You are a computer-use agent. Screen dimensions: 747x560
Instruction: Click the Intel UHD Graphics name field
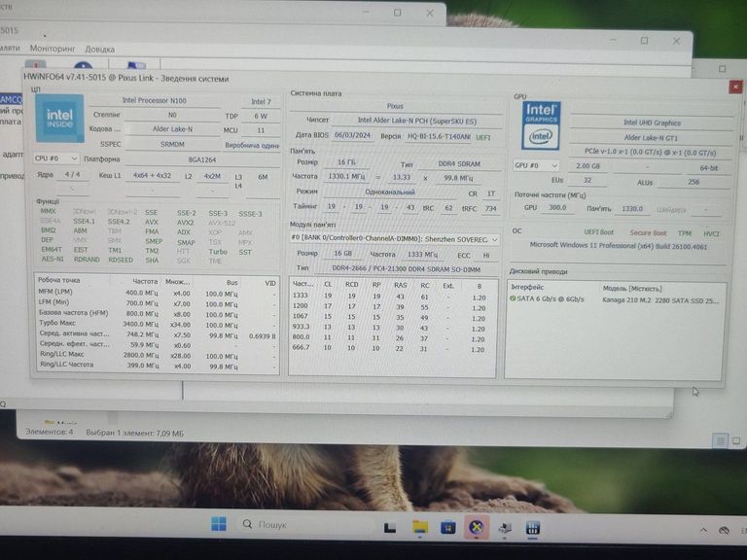pyautogui.click(x=652, y=122)
